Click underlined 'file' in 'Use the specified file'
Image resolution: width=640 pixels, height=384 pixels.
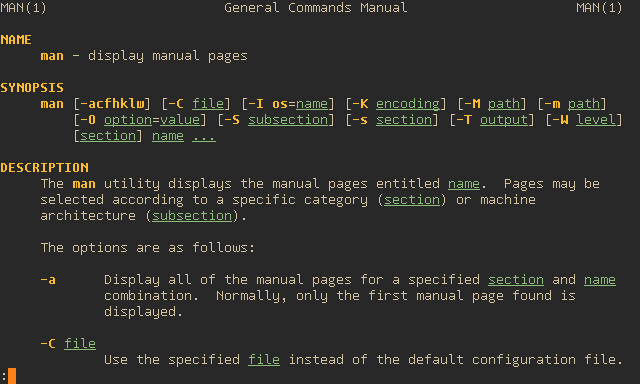pos(264,360)
